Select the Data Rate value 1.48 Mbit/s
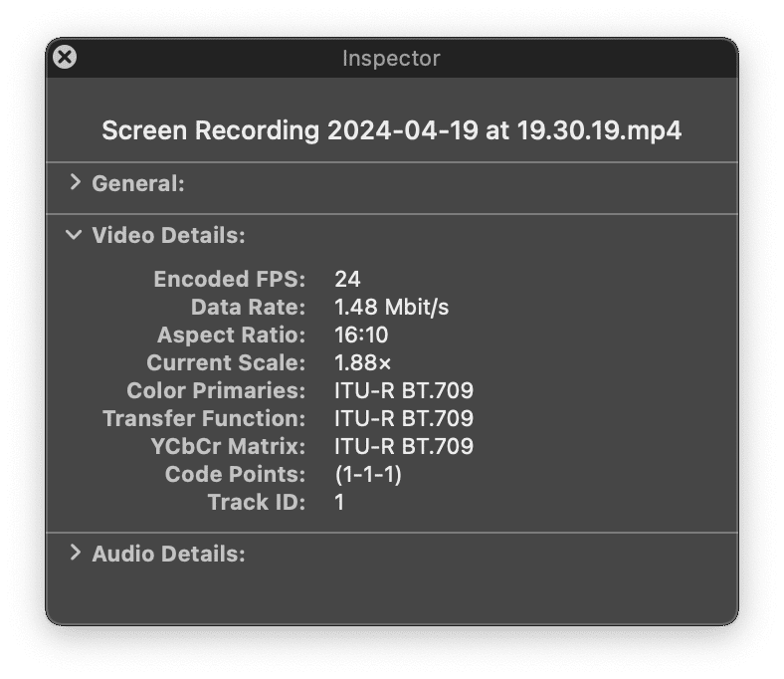This screenshot has width=784, height=679. pos(391,308)
